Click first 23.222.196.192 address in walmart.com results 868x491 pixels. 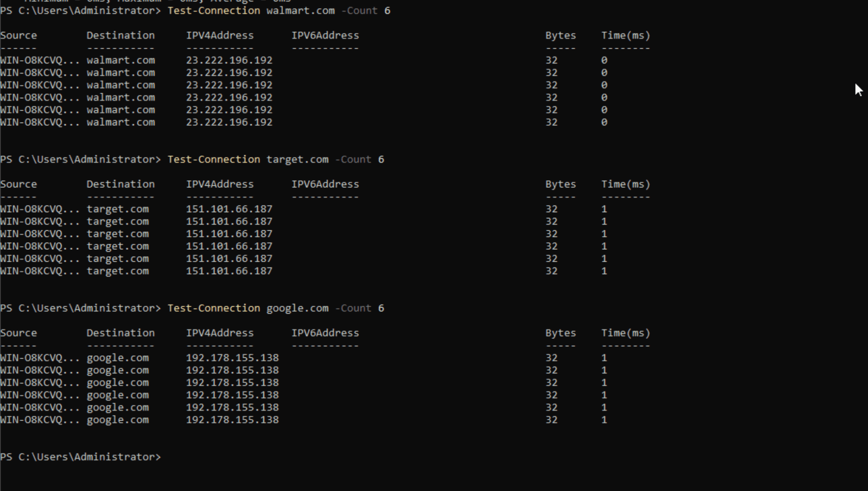tap(229, 61)
